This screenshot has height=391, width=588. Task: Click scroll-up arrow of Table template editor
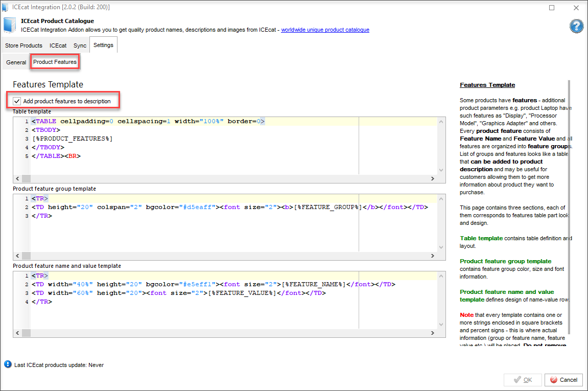441,122
